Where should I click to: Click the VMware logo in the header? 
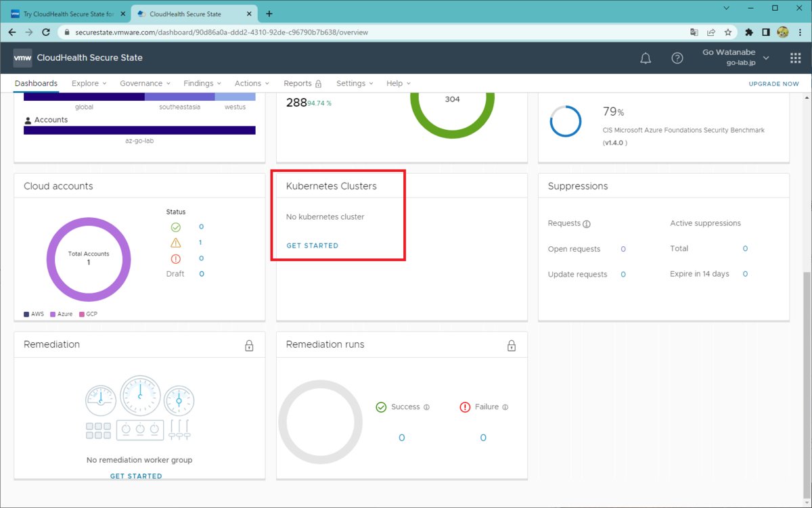pyautogui.click(x=22, y=58)
